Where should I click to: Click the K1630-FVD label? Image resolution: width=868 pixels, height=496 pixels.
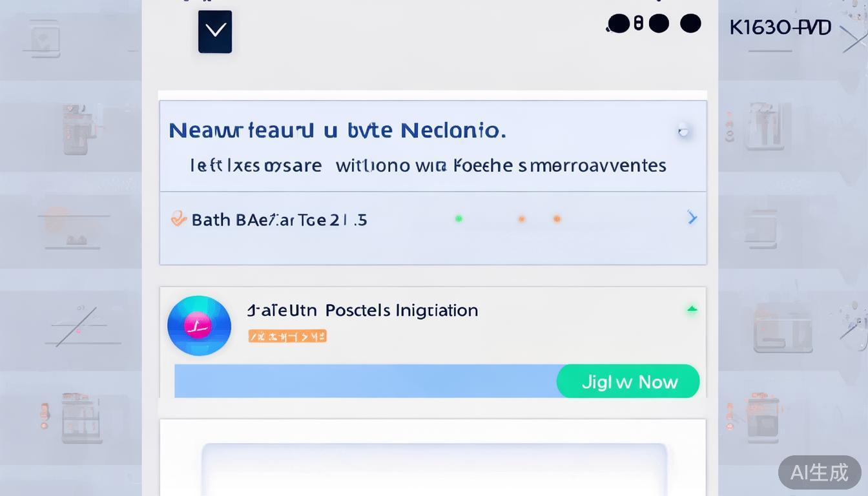[x=780, y=28]
